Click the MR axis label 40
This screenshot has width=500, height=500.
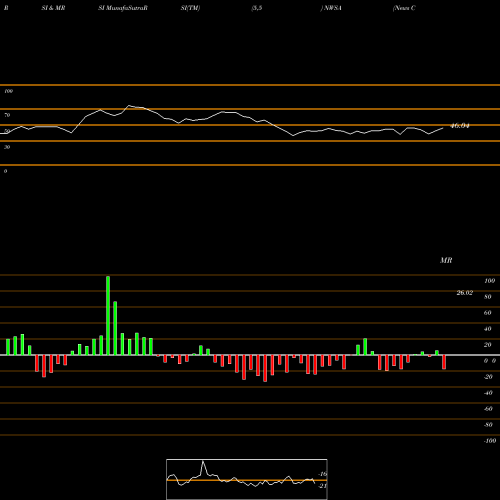tap(488, 329)
